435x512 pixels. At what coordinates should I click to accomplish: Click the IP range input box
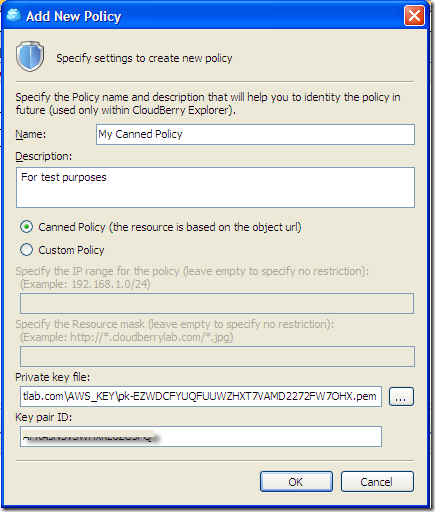217,303
